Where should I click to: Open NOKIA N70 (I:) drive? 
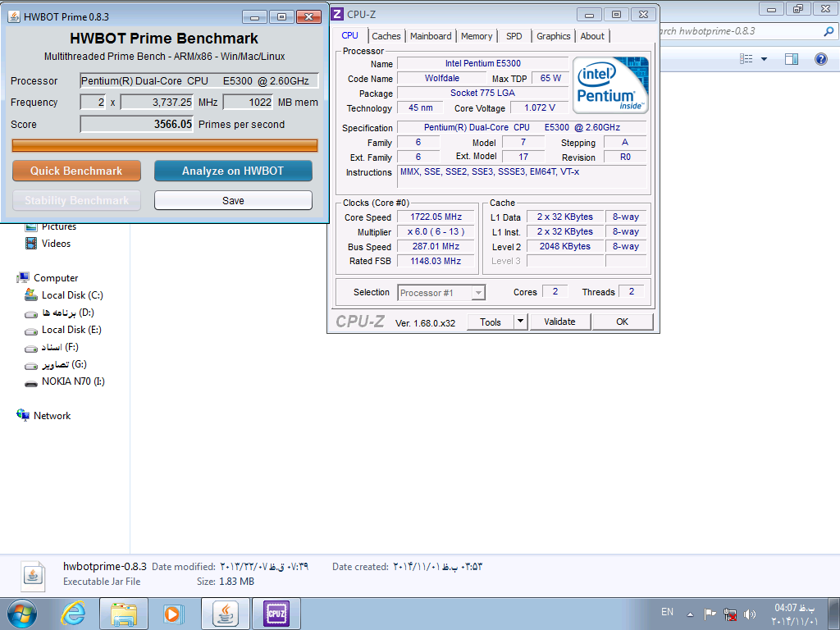[x=65, y=381]
